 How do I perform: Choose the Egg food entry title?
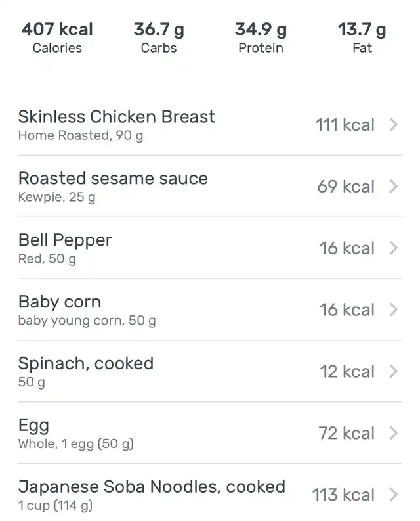coord(33,426)
